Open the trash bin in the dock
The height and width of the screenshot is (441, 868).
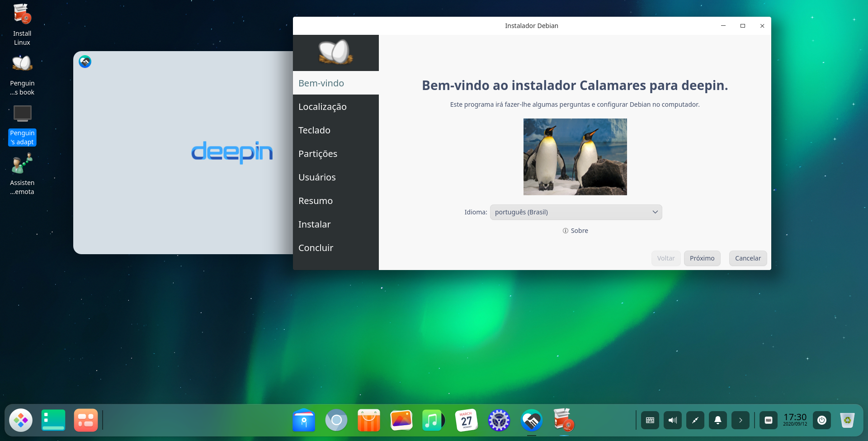click(x=847, y=420)
